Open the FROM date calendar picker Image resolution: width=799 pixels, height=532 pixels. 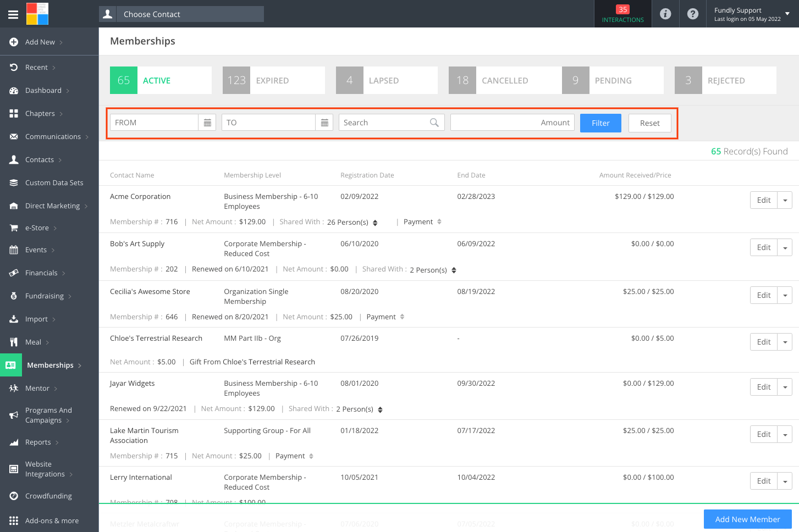(207, 123)
